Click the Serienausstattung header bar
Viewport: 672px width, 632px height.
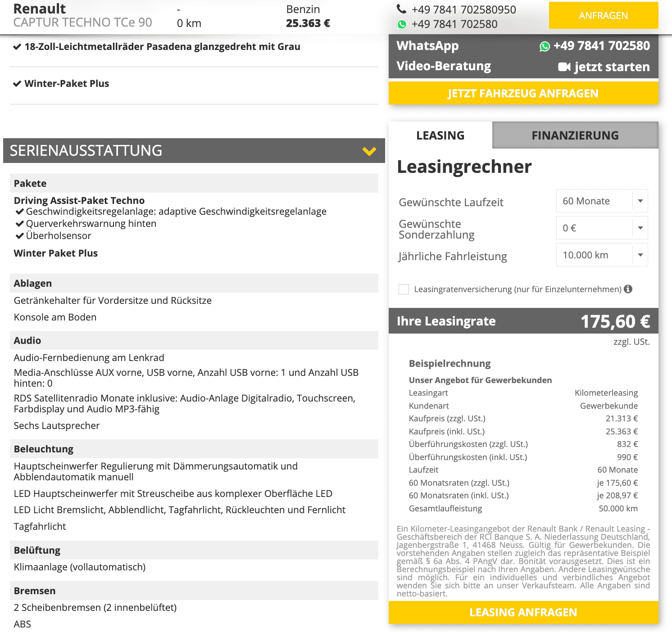[x=194, y=150]
